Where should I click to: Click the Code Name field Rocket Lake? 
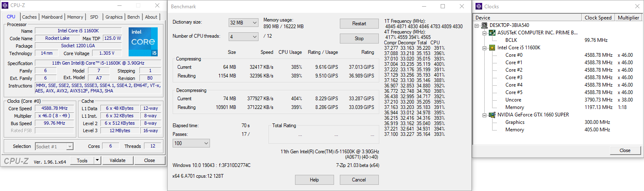click(x=58, y=39)
